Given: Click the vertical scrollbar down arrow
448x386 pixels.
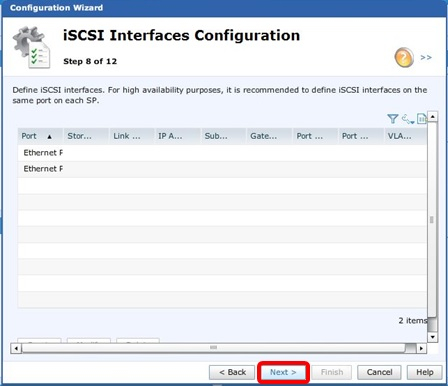Looking at the screenshot, I should click(432, 337).
